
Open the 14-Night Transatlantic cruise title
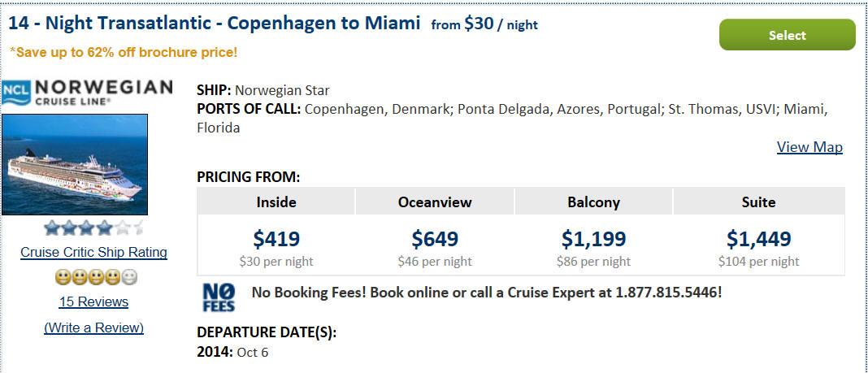coord(215,24)
